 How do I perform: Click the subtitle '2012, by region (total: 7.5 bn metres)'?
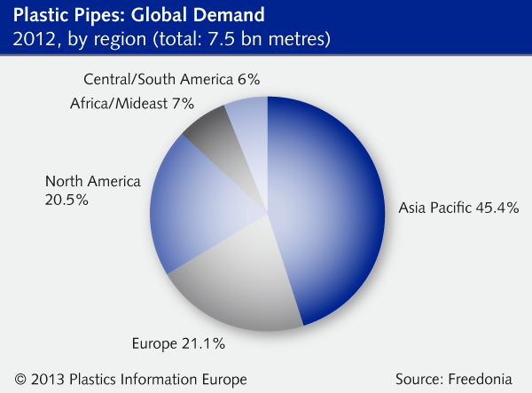172,39
